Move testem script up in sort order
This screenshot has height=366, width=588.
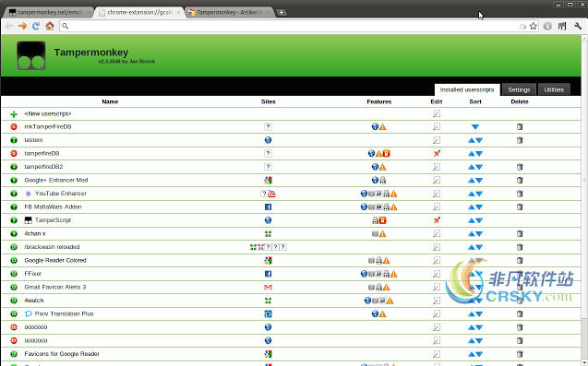pyautogui.click(x=472, y=140)
